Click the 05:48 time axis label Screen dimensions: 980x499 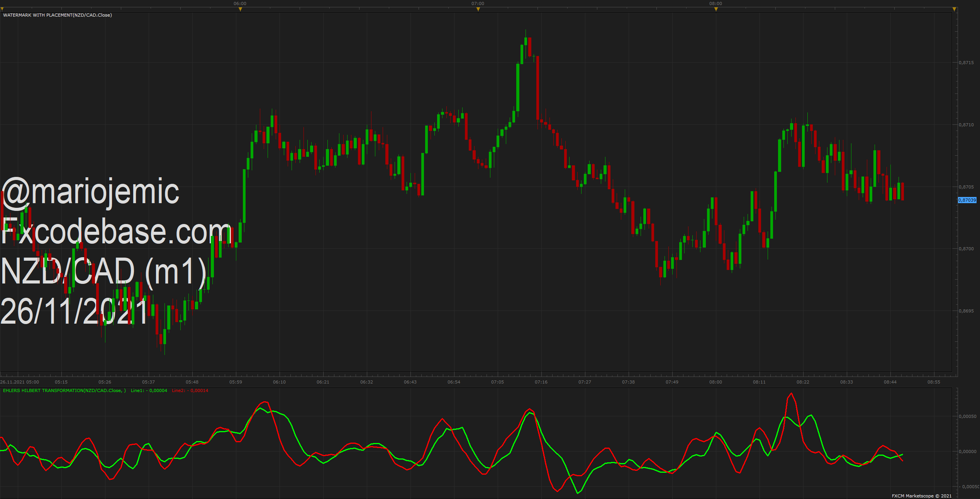point(192,382)
